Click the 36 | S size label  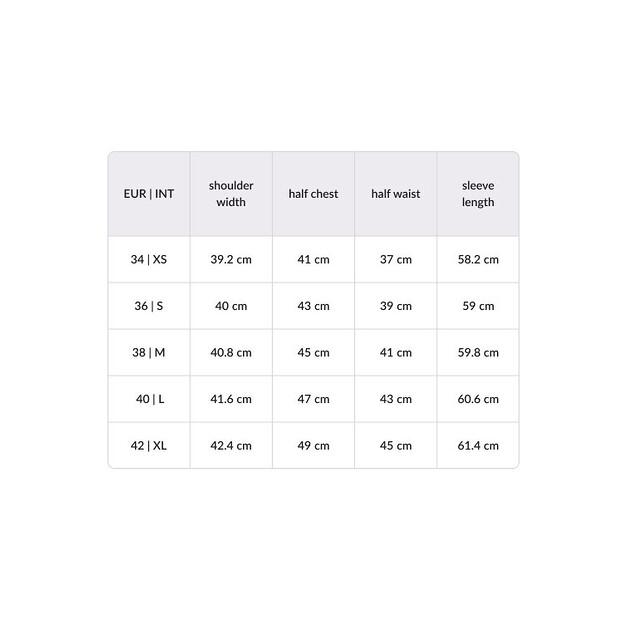click(x=149, y=306)
